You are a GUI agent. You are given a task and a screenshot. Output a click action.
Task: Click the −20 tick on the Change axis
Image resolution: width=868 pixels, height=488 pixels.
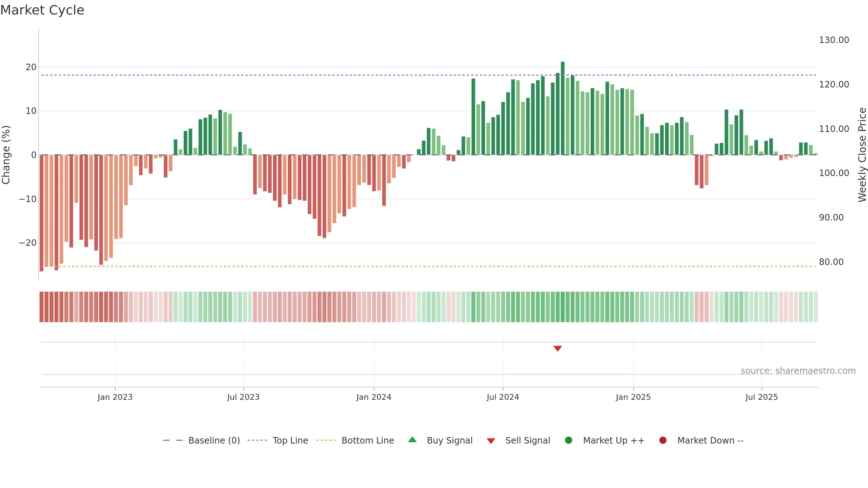[28, 243]
